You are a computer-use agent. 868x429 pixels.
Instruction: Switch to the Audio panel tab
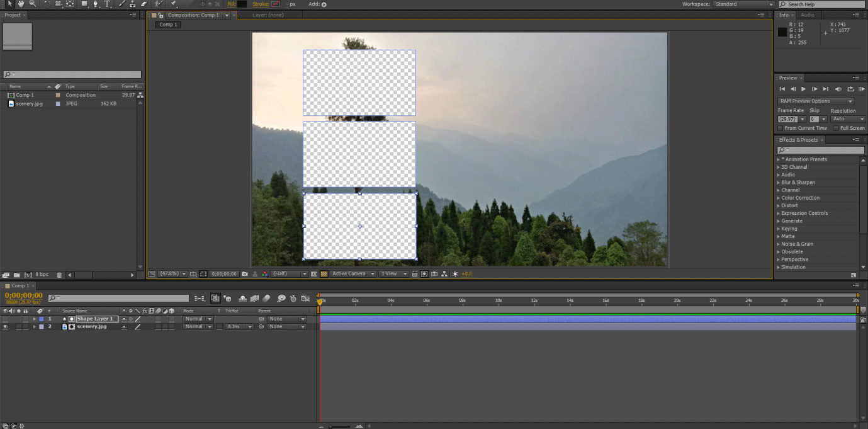pos(808,14)
